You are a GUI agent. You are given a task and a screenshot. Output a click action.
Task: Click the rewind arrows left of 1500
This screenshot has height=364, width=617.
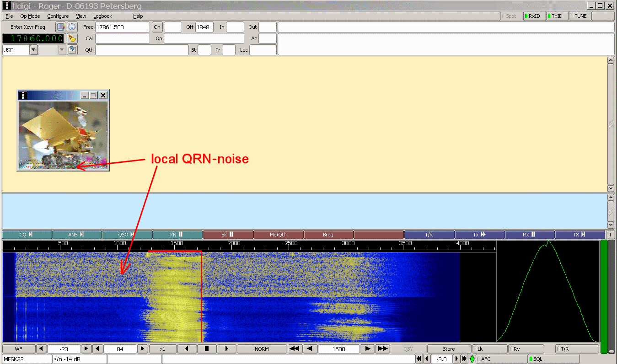tap(294, 349)
